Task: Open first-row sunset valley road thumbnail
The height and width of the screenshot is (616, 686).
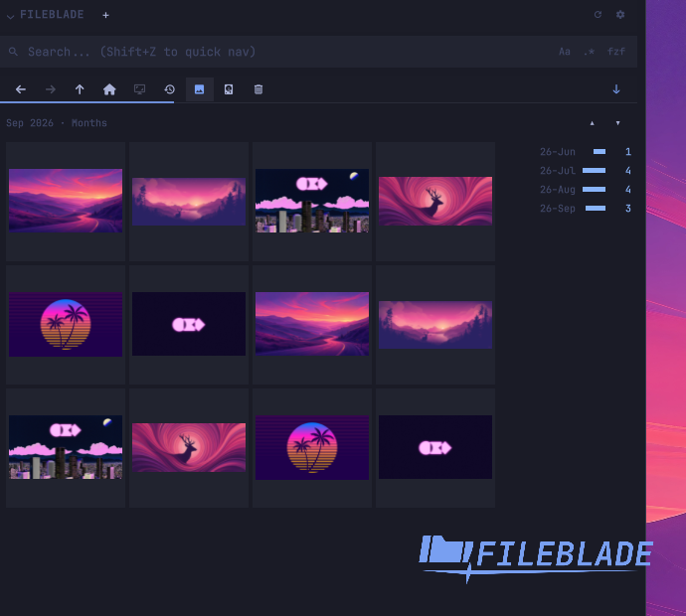Action: coord(66,201)
